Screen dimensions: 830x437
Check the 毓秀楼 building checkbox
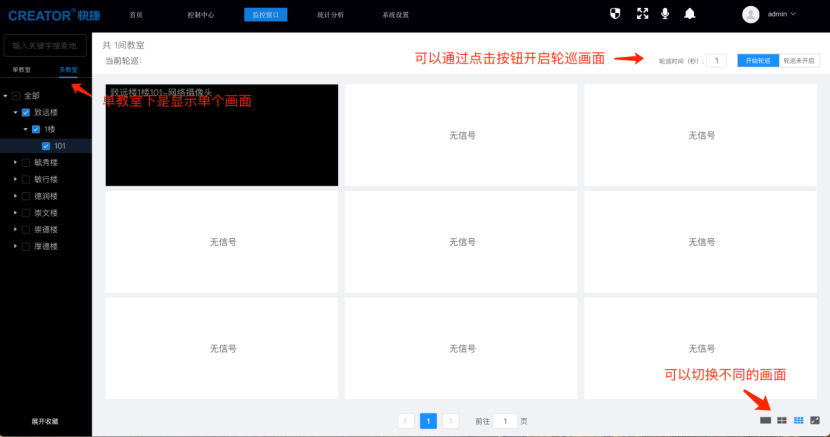point(26,162)
